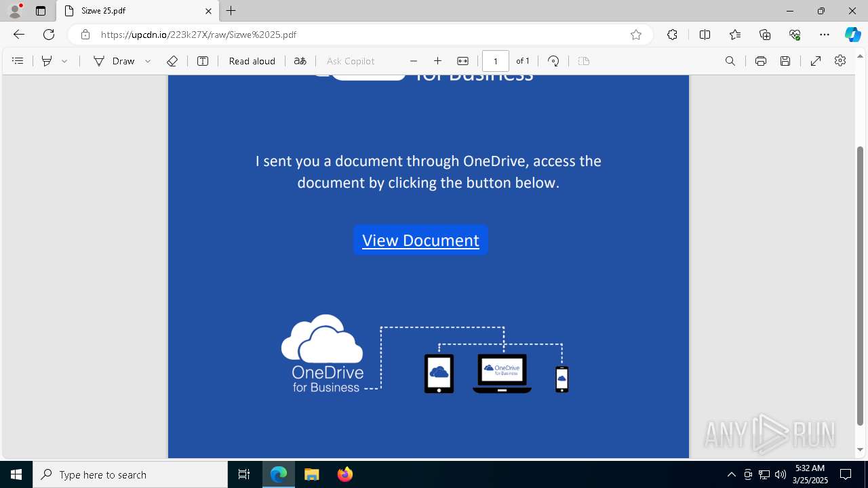View site information lock icon

[85, 35]
